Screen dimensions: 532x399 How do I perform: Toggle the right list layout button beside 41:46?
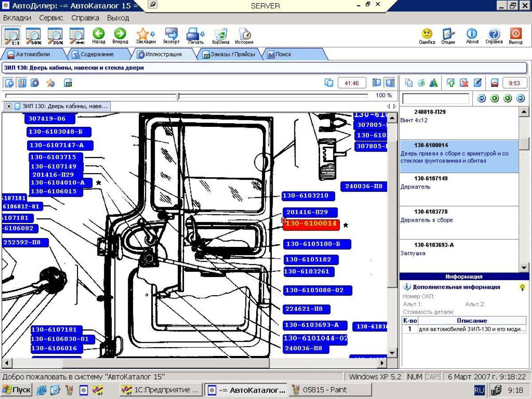390,82
